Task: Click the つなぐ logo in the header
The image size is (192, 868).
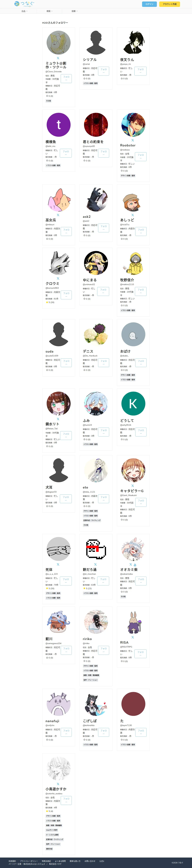Action: [x=24, y=4]
